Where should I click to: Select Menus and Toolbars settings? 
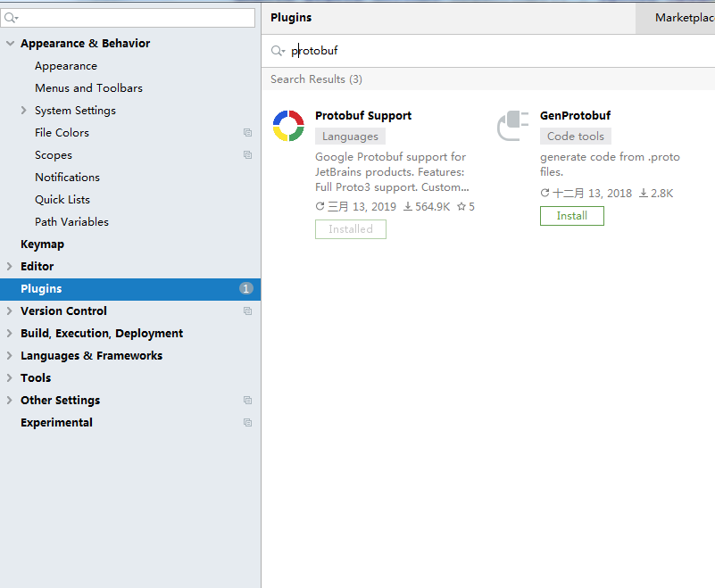click(88, 88)
